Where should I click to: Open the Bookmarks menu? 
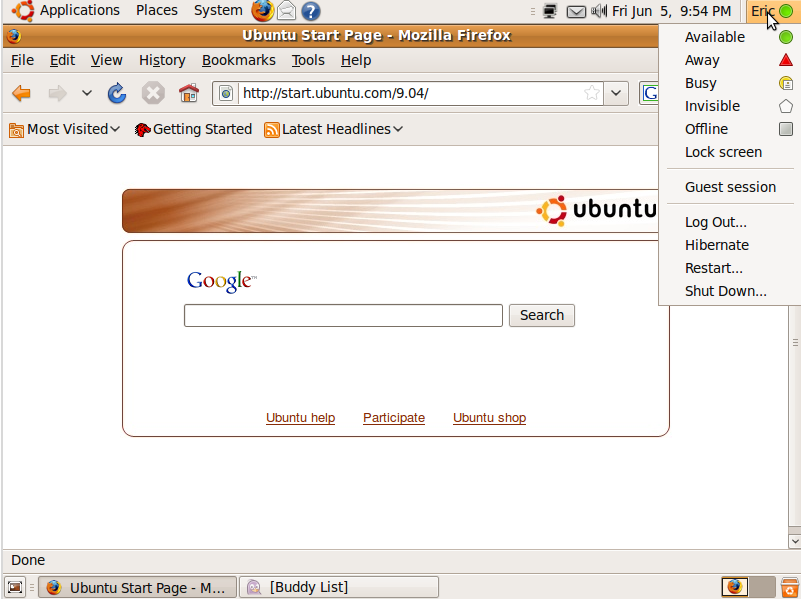pyautogui.click(x=239, y=60)
